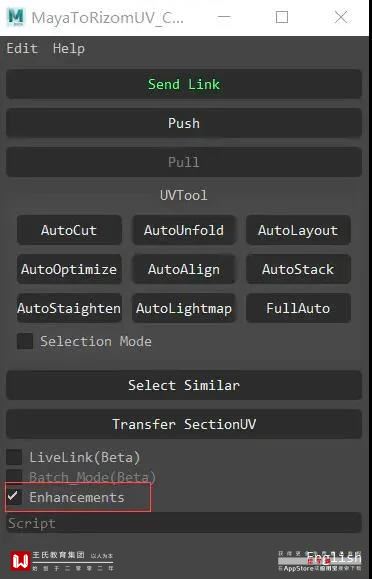
Task: Run AutoCut from UVTool
Action: pyautogui.click(x=69, y=230)
